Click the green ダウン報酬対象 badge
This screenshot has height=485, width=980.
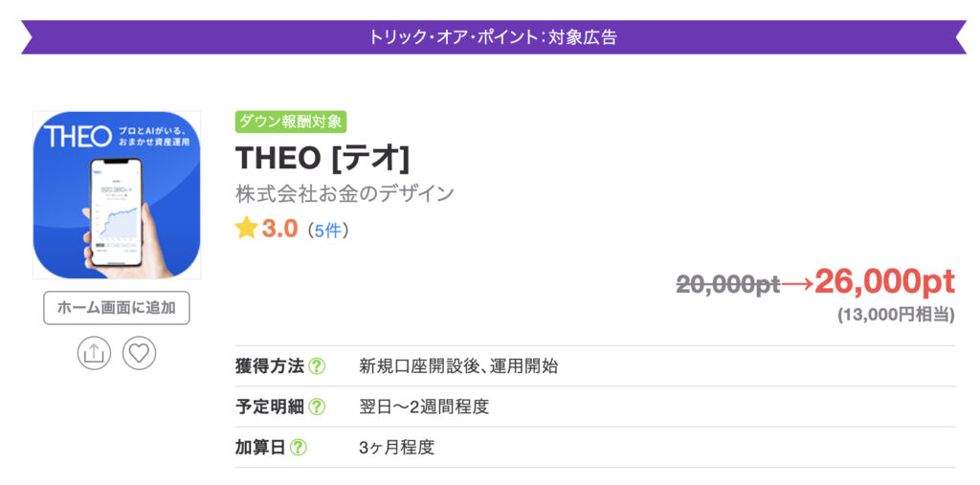click(290, 122)
